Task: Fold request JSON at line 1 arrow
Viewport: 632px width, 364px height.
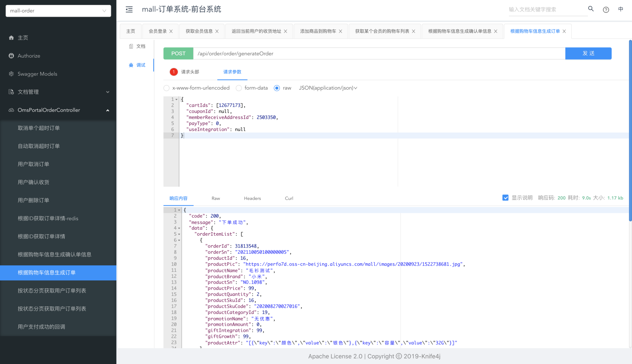Action: (x=176, y=99)
